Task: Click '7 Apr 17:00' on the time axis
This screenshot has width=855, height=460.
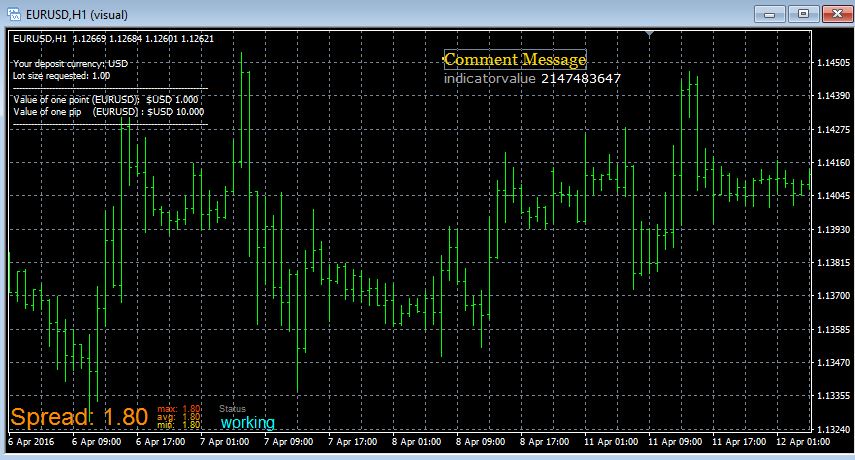Action: (352, 441)
